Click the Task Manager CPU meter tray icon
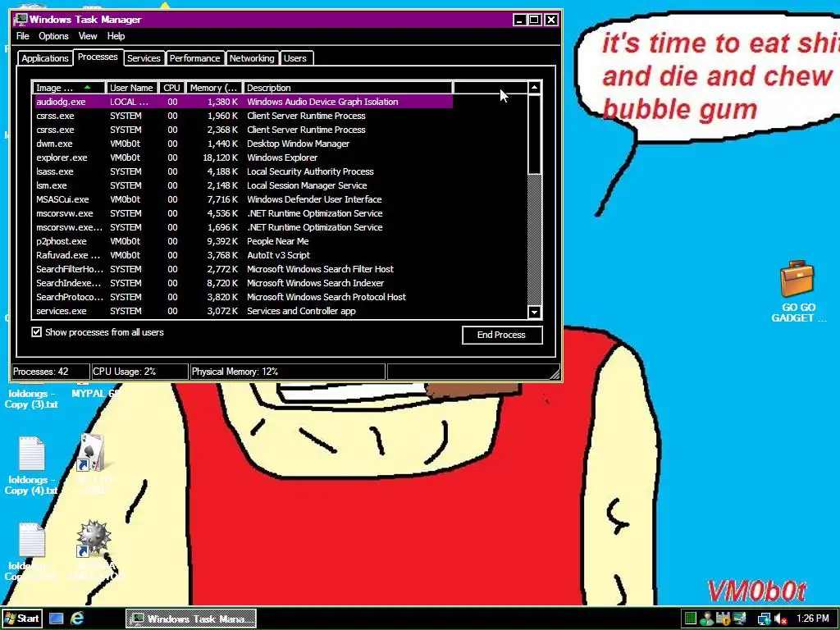 (x=690, y=619)
